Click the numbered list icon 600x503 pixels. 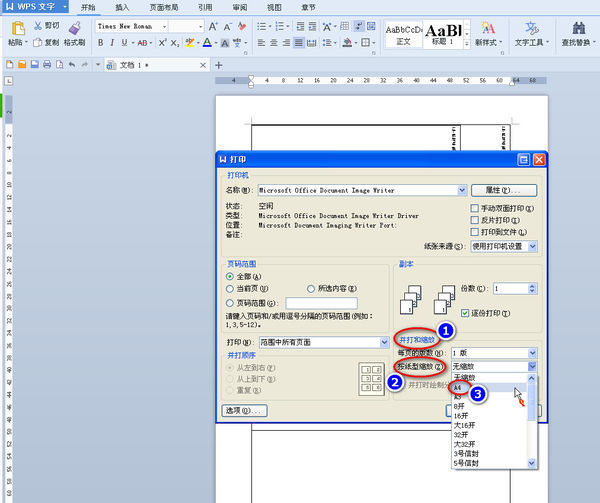[280, 26]
